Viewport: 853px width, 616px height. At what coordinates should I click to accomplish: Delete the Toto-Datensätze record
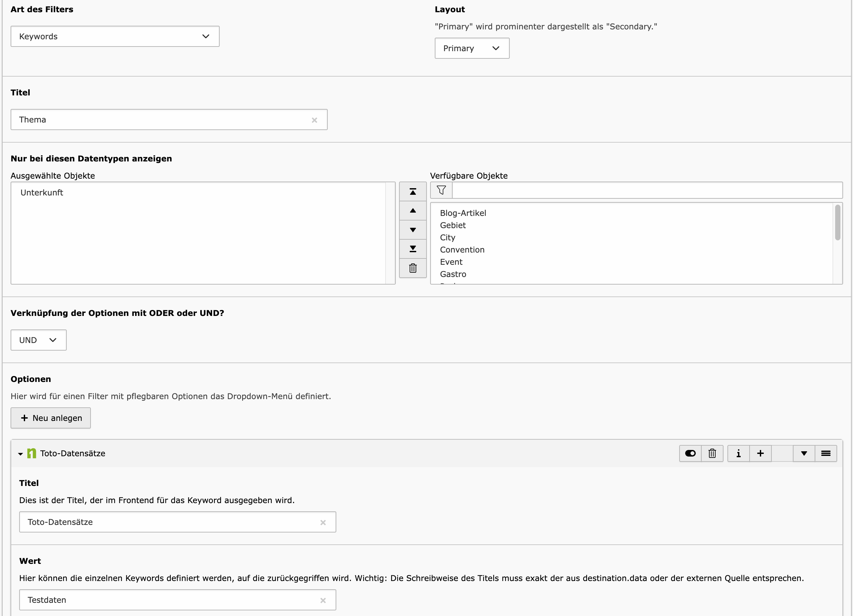[712, 453]
